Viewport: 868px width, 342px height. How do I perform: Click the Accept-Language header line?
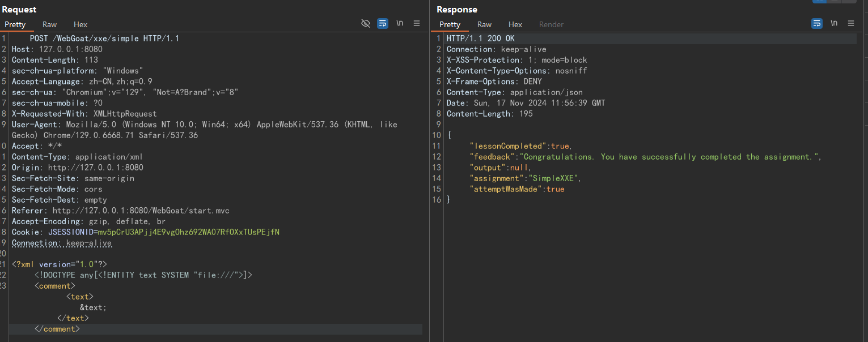(x=82, y=82)
